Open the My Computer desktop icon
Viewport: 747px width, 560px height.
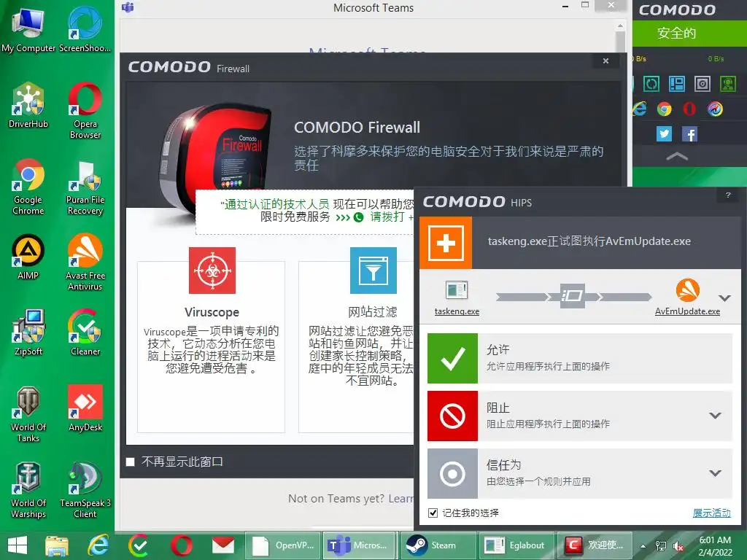click(28, 30)
